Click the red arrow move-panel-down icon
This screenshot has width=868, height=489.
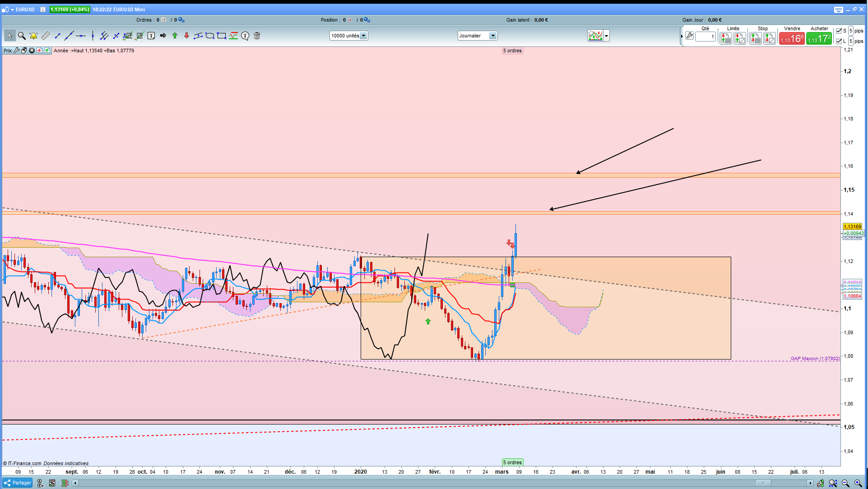click(x=39, y=51)
